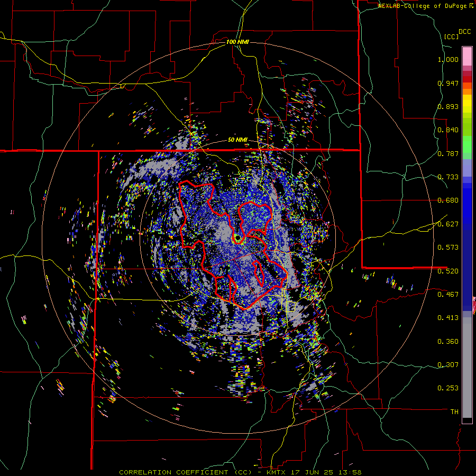Click the [CC] legend header
476x476 pixels.
(451, 36)
